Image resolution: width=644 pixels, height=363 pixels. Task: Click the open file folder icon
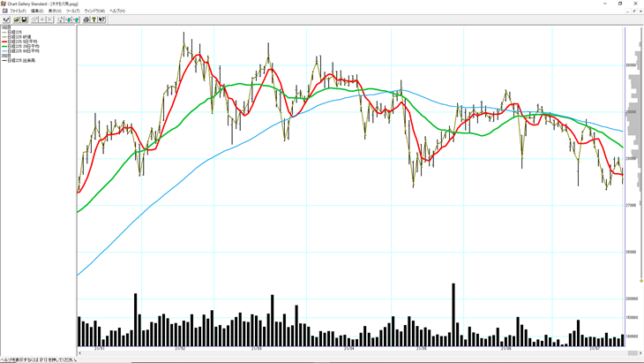[17, 19]
